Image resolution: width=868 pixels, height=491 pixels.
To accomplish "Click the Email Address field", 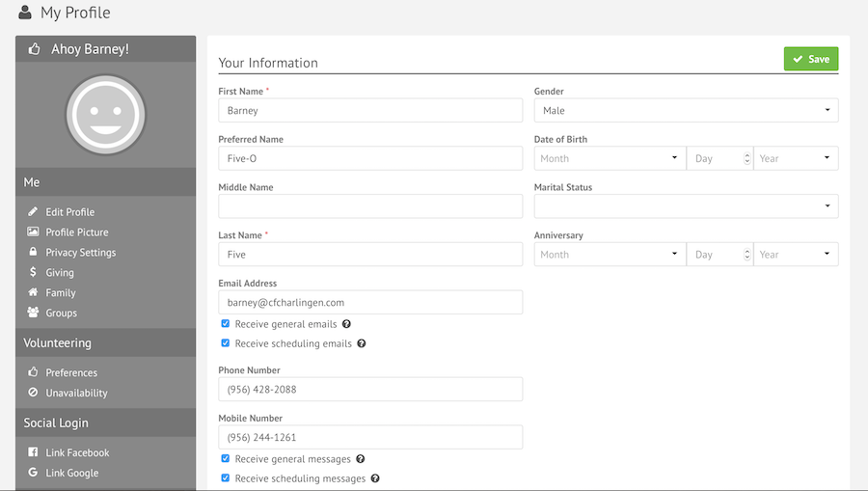I will click(x=370, y=302).
